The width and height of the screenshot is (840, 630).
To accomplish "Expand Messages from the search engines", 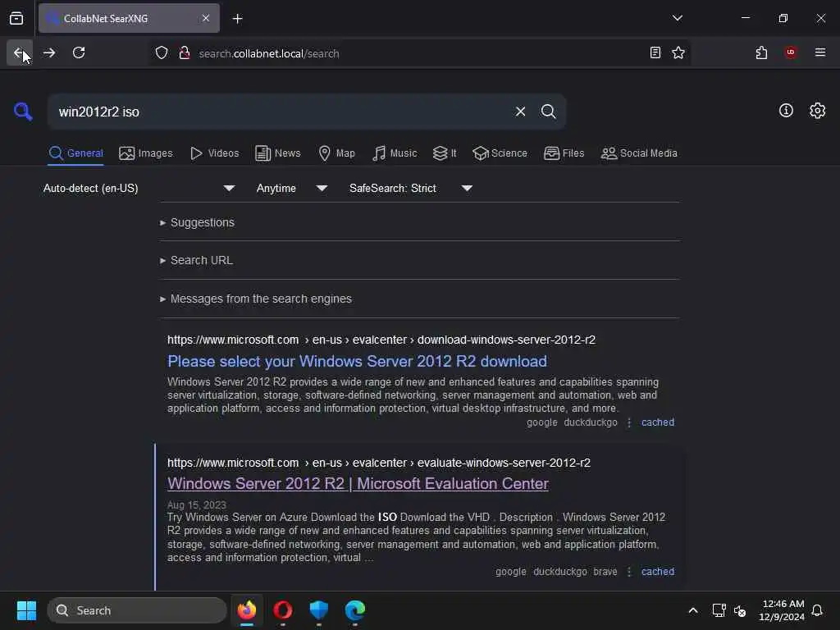I will (256, 299).
